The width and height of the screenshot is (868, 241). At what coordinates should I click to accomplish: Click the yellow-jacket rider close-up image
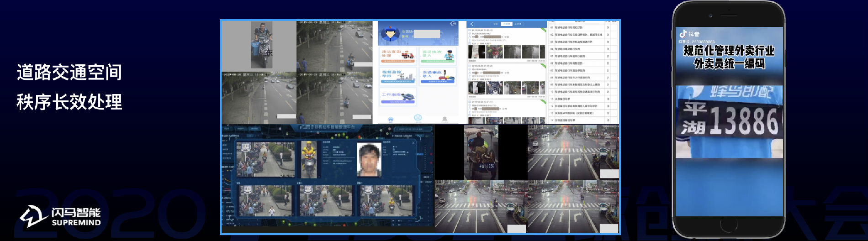click(x=309, y=159)
